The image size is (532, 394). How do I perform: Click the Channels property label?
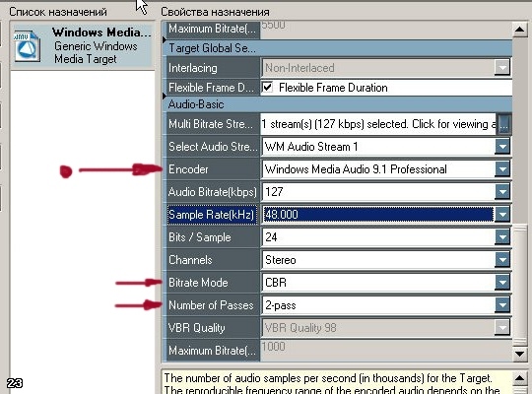coord(213,260)
